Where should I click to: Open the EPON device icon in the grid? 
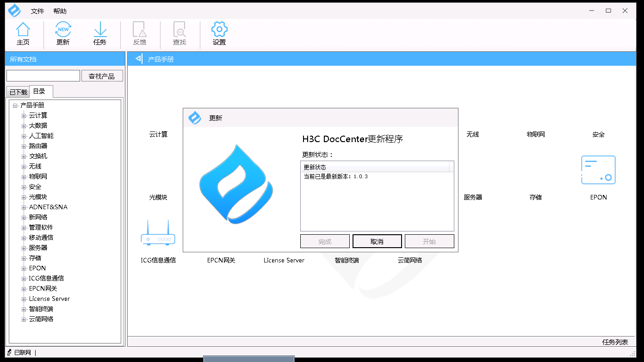(x=598, y=170)
